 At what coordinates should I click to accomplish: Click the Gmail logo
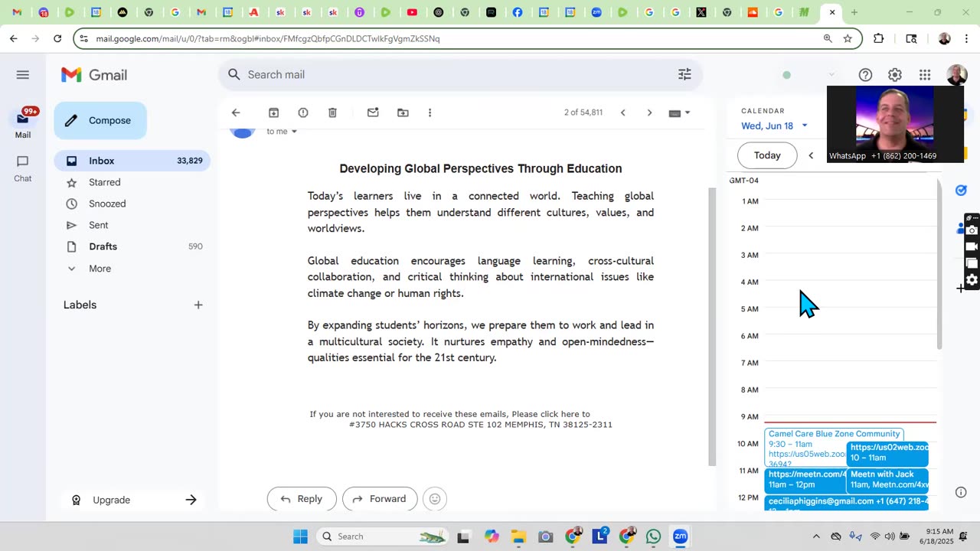pyautogui.click(x=94, y=75)
